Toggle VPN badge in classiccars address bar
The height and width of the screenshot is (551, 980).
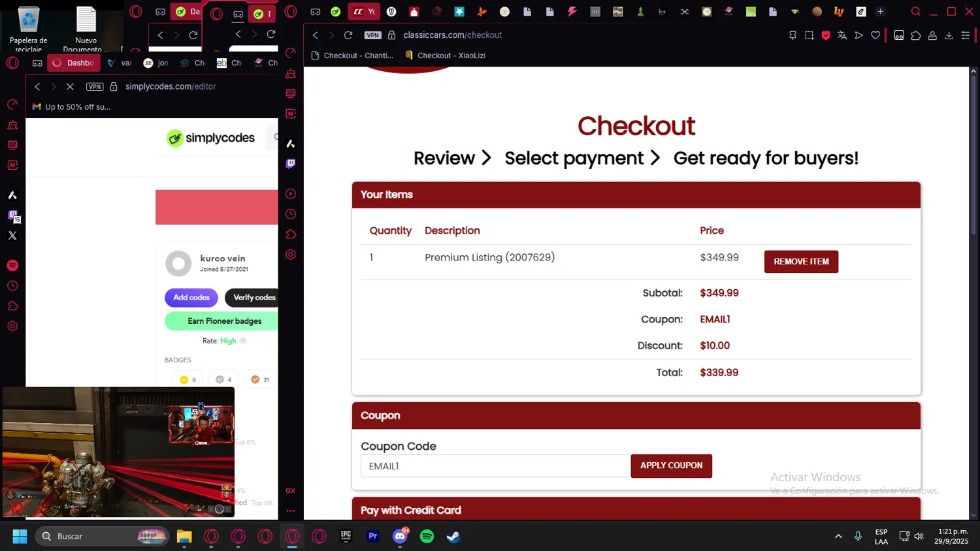(372, 35)
